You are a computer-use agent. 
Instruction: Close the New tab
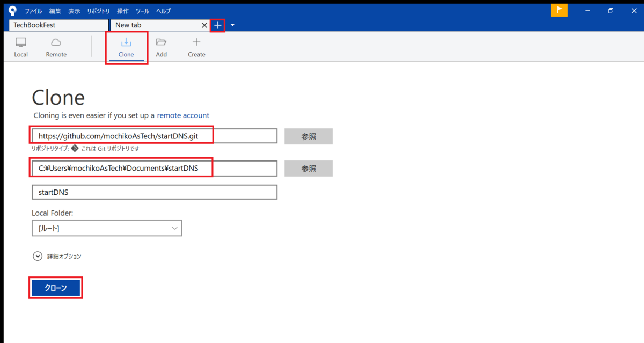[x=204, y=25]
